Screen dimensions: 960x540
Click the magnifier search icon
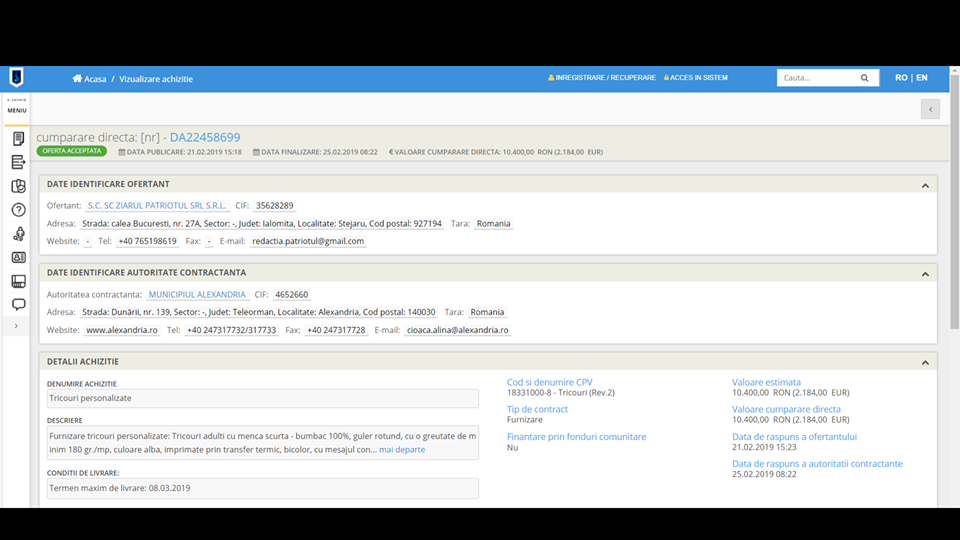click(x=865, y=78)
